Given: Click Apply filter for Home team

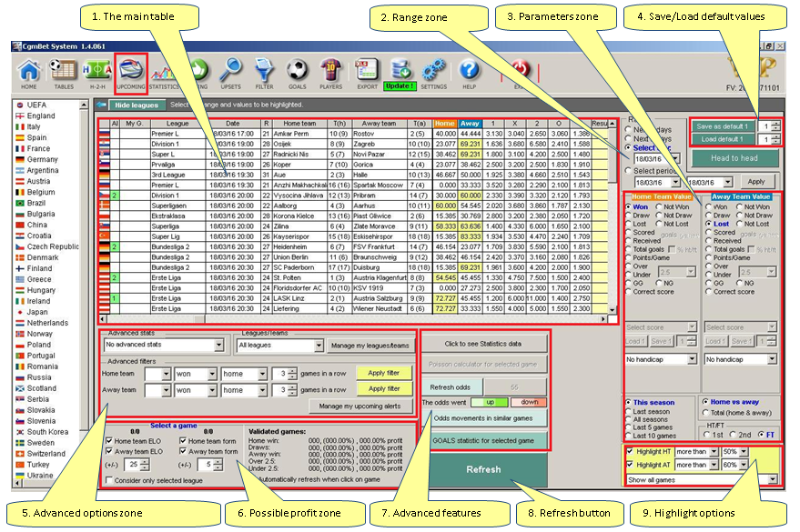Looking at the screenshot, I should [x=384, y=373].
